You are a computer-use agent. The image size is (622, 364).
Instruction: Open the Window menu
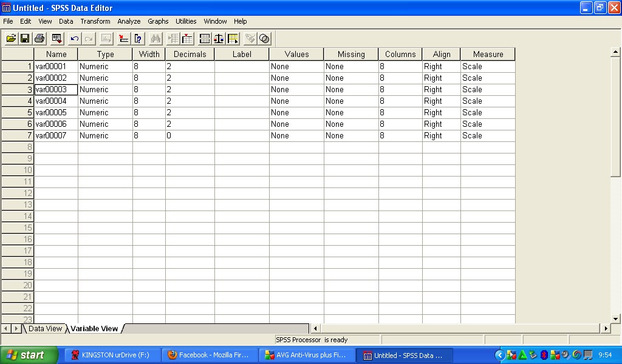tap(215, 21)
